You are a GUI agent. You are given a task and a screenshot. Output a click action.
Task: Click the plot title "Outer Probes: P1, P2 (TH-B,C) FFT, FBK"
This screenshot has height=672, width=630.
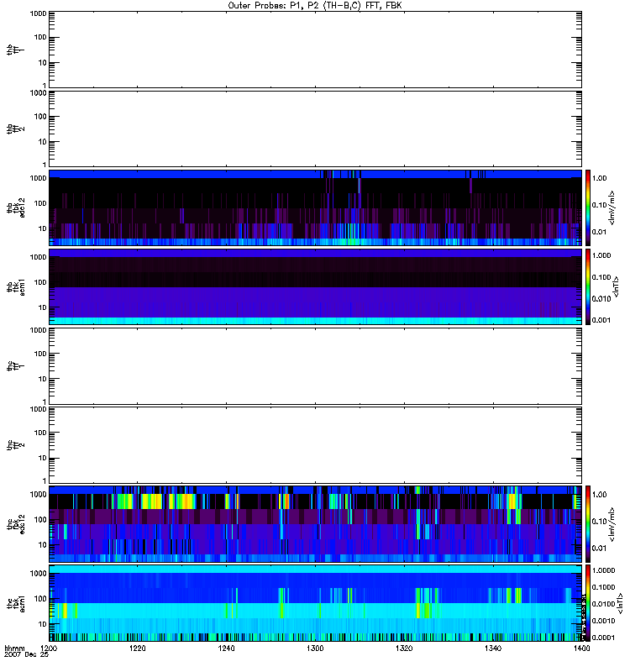tap(315, 6)
